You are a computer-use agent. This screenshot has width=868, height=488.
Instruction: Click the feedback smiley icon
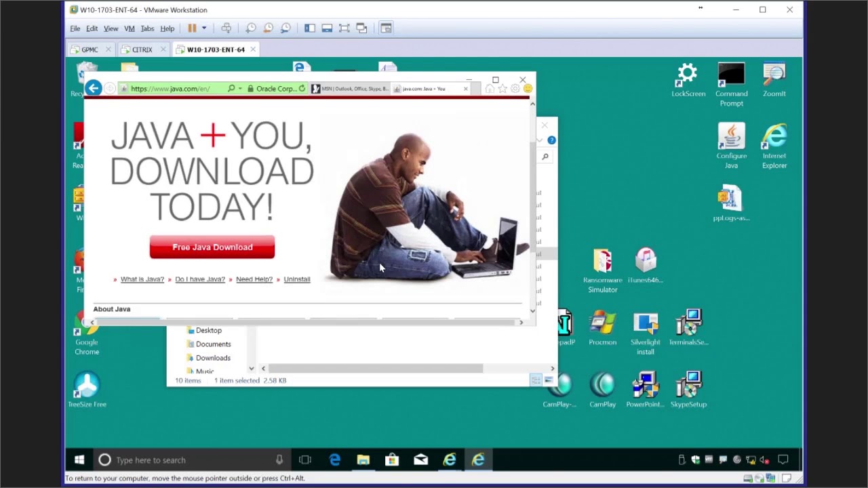528,89
